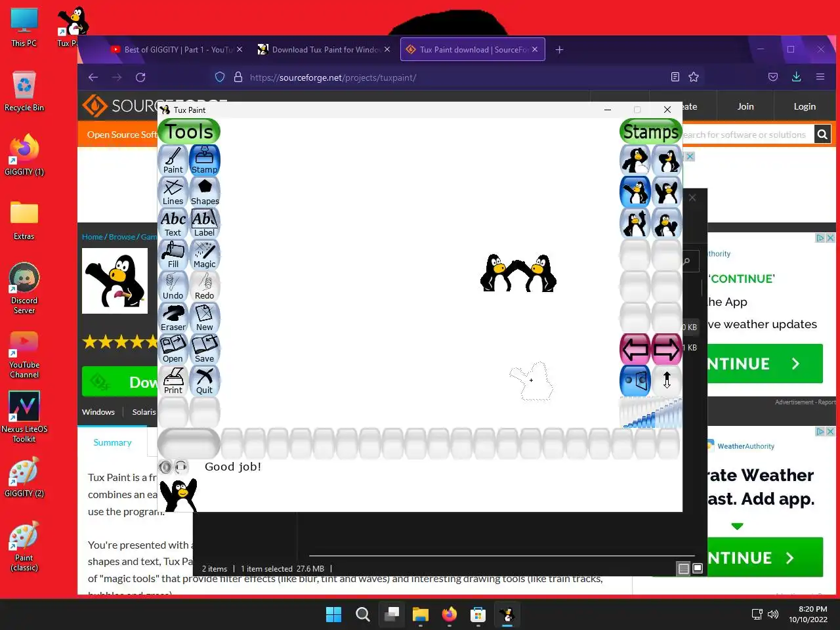Open File Explorer from the taskbar
The image size is (840, 630).
pyautogui.click(x=421, y=614)
